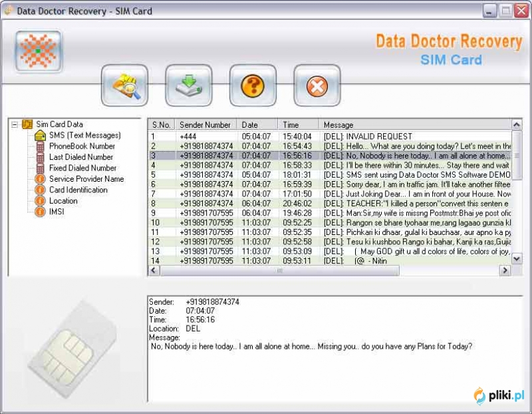532x414 pixels.
Task: Click the horizontal scrollbar thumb
Action: (279, 270)
